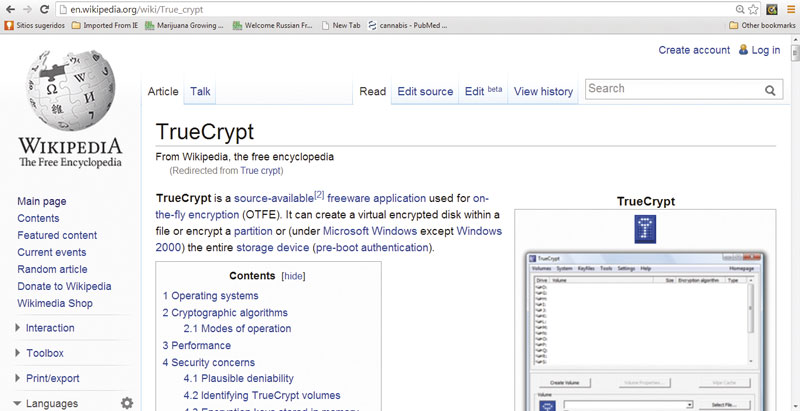Jump to 4 Security concerns section

(209, 363)
